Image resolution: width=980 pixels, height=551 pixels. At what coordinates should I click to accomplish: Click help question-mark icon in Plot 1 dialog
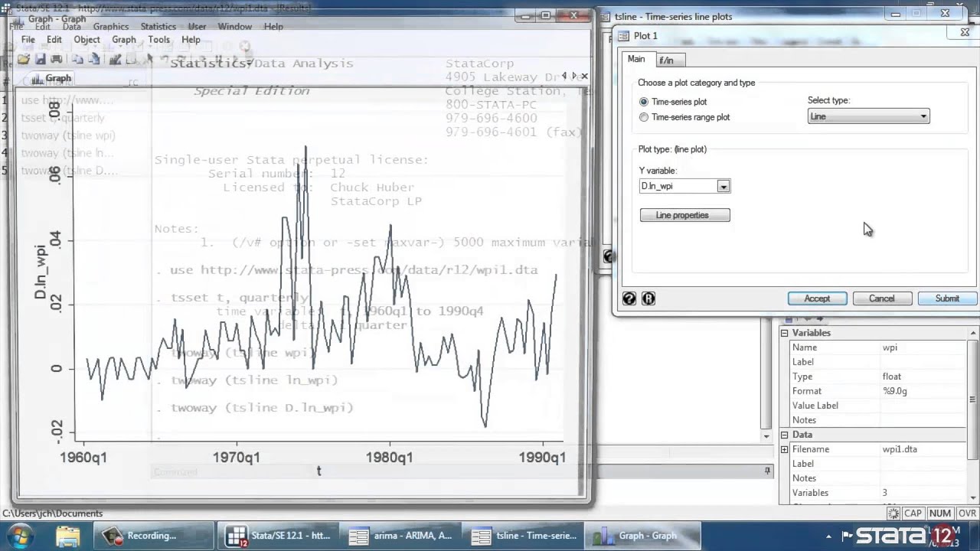(x=629, y=298)
